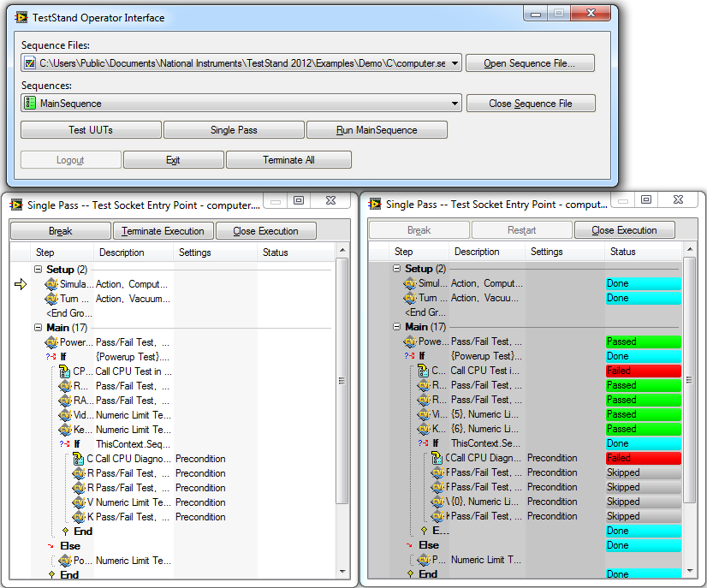Screen dimensions: 707x588
Task: Click the sequence file icon in file path box
Action: [x=30, y=63]
